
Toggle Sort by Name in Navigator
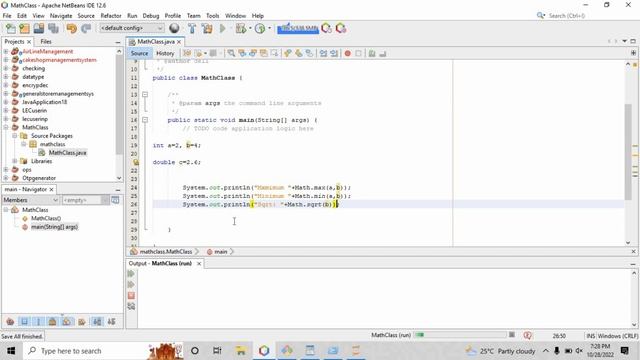pyautogui.click(x=97, y=322)
